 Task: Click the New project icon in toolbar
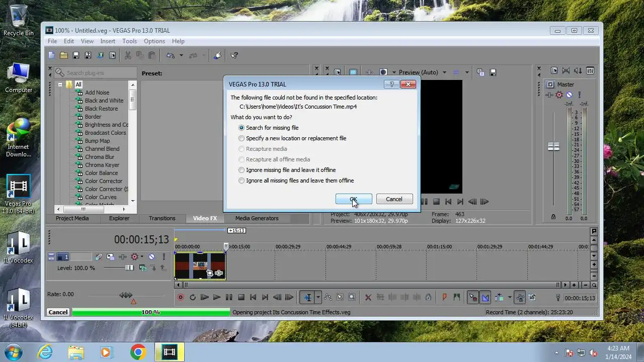tap(52, 55)
